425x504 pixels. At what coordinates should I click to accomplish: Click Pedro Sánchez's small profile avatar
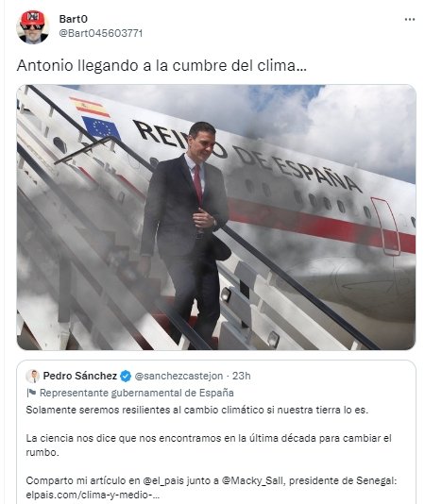(32, 376)
